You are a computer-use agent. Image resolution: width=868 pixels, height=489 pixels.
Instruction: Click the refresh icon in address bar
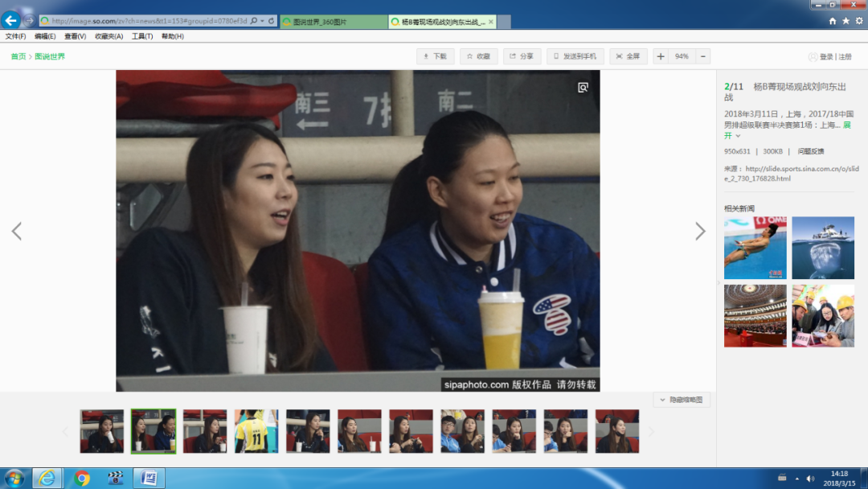(271, 21)
